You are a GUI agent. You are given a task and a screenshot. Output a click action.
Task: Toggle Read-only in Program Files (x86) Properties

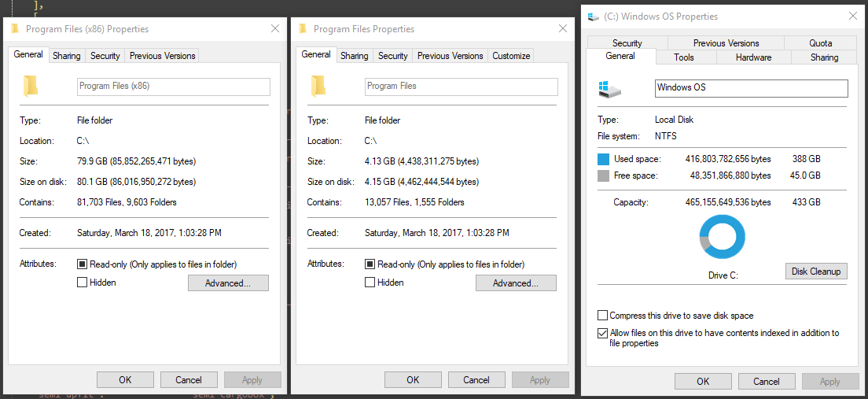pos(82,264)
